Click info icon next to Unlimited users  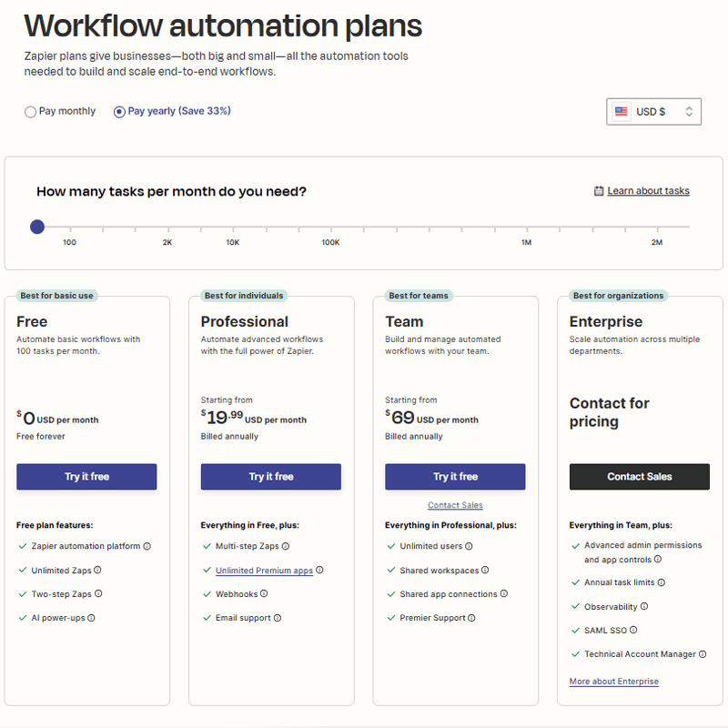pos(469,546)
